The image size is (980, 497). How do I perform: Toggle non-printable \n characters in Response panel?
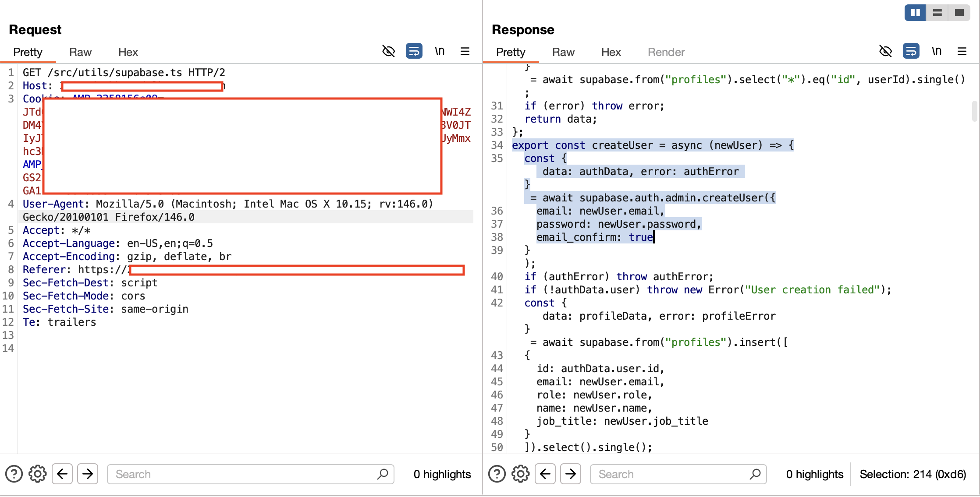(937, 51)
